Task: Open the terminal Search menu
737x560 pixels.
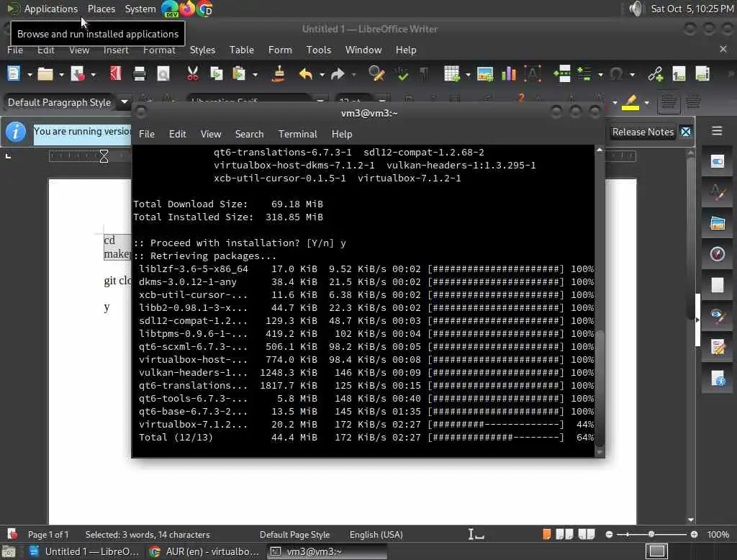Action: tap(249, 134)
